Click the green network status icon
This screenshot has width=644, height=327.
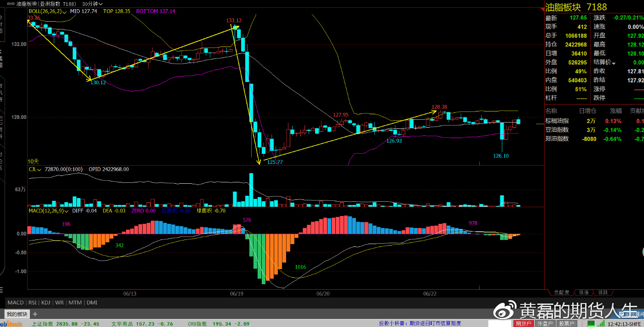coord(592,324)
